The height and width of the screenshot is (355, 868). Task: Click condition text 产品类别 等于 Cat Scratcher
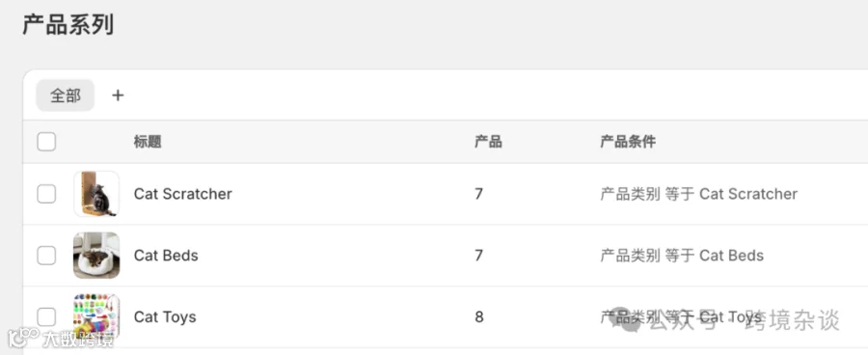[x=698, y=194]
